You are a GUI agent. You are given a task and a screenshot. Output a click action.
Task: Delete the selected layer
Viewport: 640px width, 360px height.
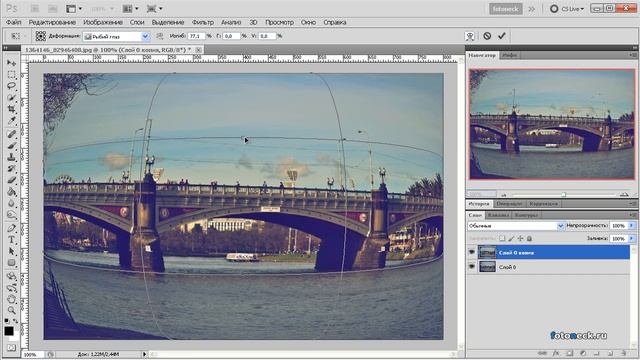coord(624,353)
